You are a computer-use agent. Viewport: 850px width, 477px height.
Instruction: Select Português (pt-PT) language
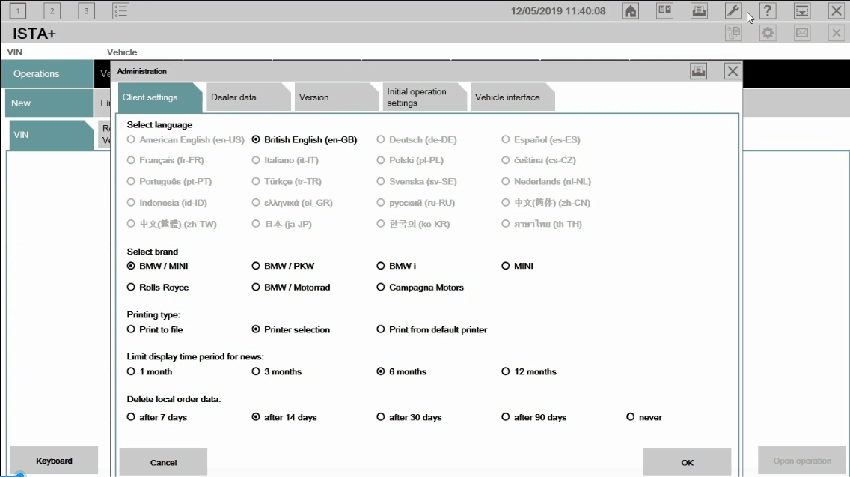click(x=169, y=181)
